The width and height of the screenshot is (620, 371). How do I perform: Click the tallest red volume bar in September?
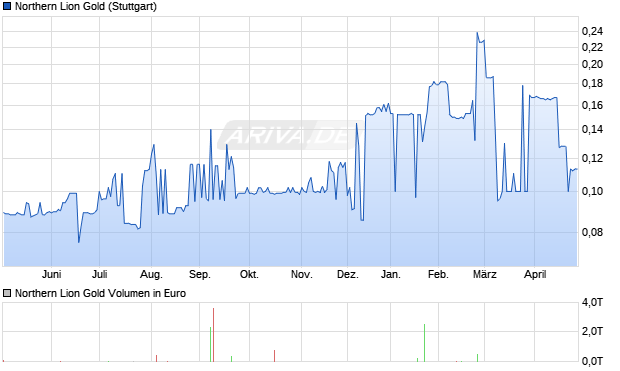coord(214,335)
